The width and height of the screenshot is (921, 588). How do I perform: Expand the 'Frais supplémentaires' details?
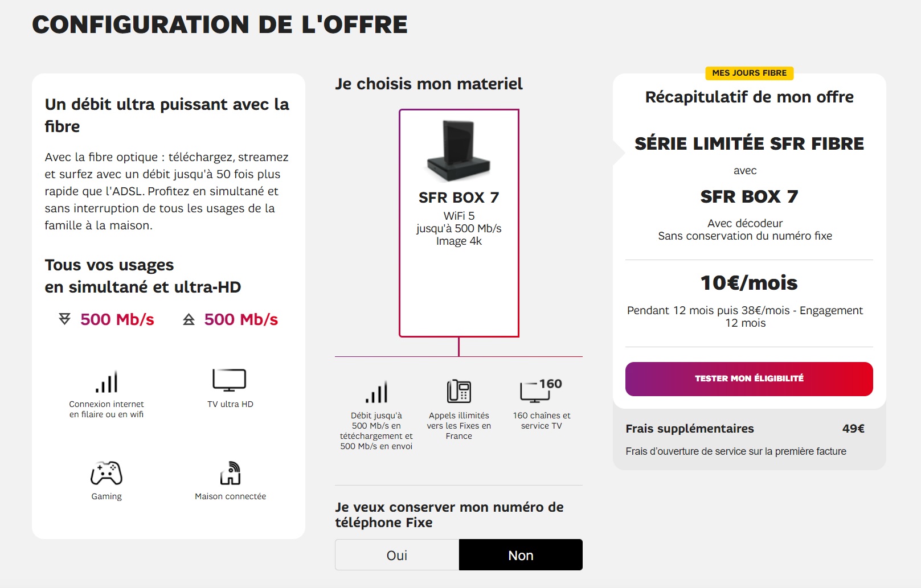tap(690, 429)
